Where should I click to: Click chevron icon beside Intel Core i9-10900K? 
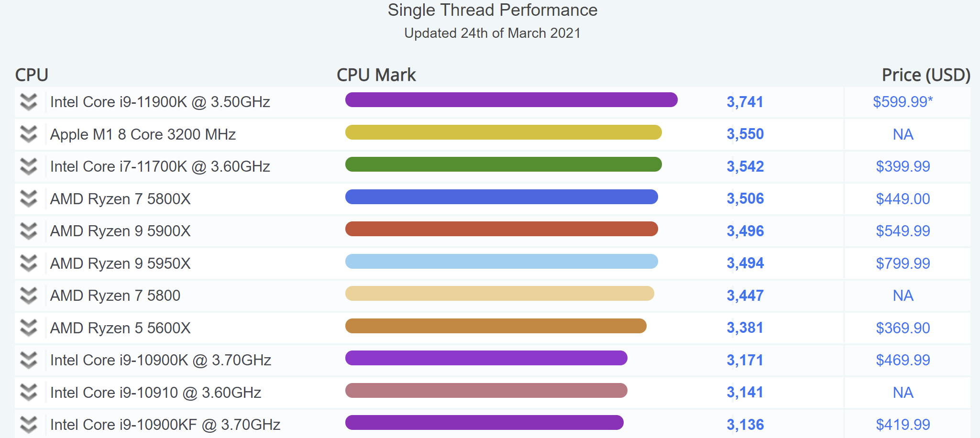(29, 360)
